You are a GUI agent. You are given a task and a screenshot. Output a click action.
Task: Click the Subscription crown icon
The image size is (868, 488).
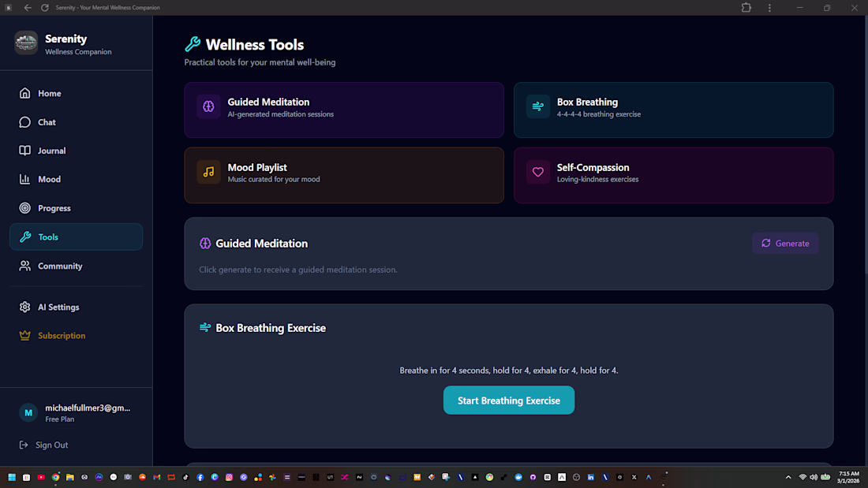(x=25, y=336)
